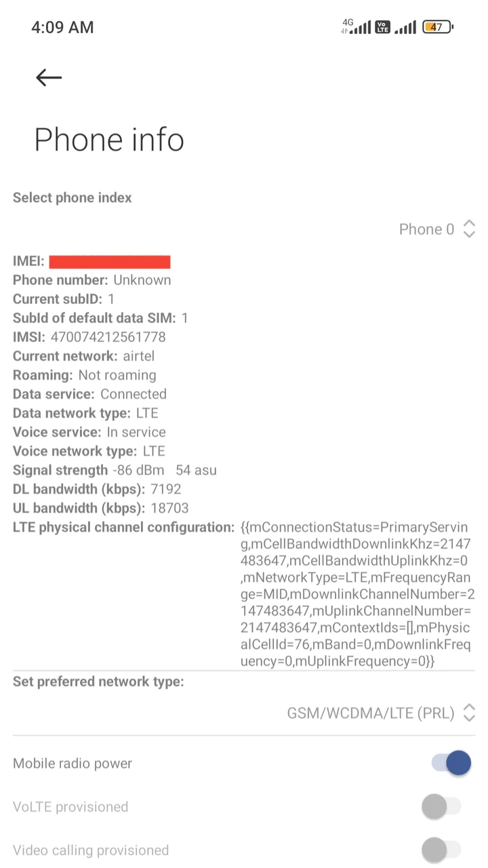This screenshot has width=488, height=868.
Task: Tap the arrows beside Phone 0
Action: (x=469, y=229)
